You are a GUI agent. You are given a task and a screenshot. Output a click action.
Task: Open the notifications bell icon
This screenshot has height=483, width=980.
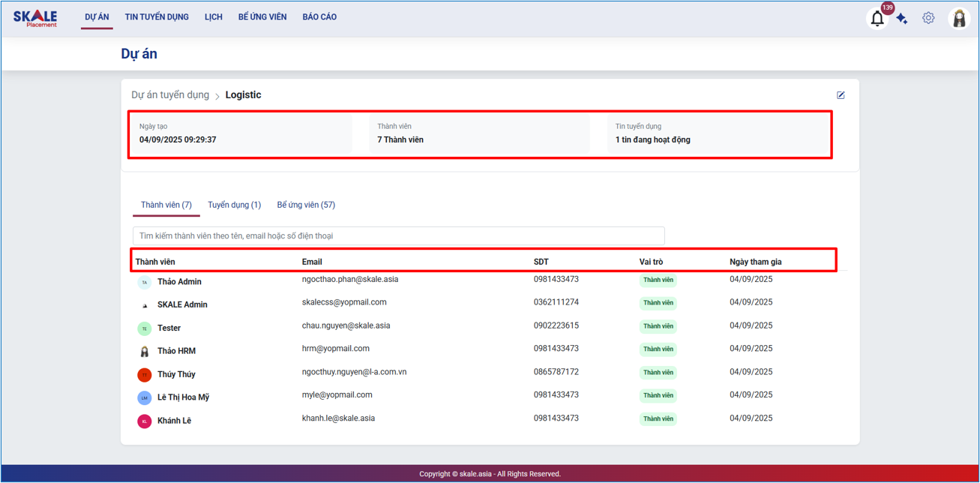point(877,19)
